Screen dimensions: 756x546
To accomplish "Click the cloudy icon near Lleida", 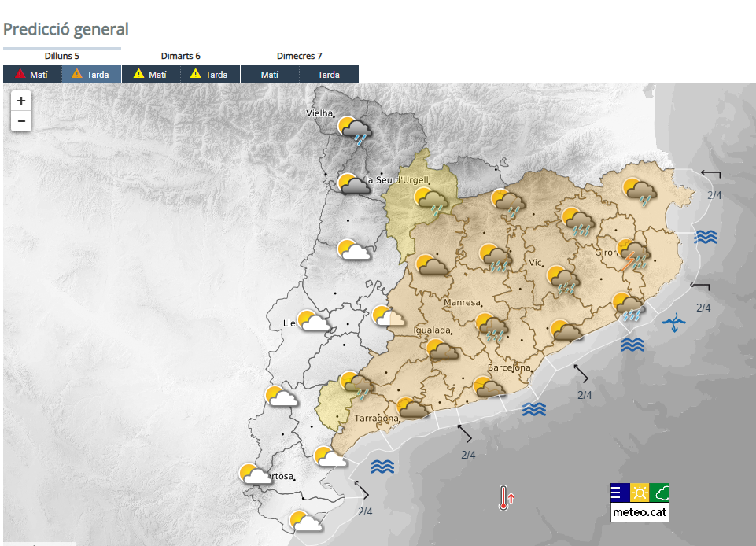I will [x=313, y=320].
